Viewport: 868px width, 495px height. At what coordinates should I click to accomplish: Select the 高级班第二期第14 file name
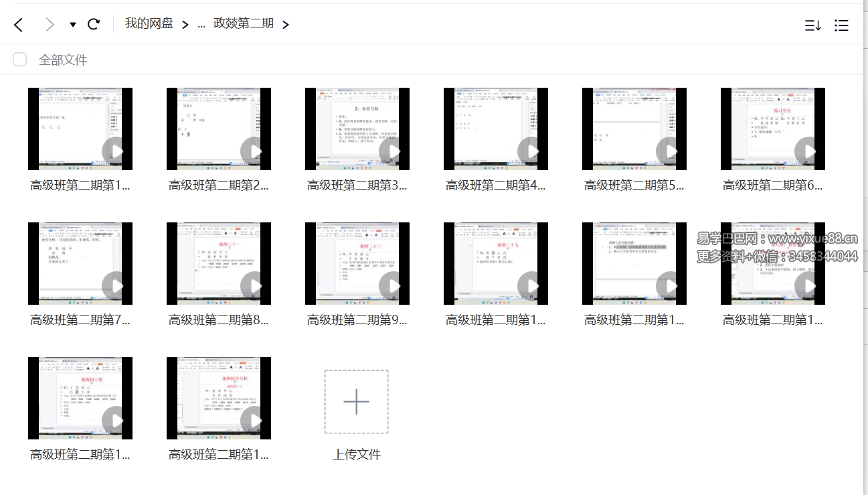[80, 454]
